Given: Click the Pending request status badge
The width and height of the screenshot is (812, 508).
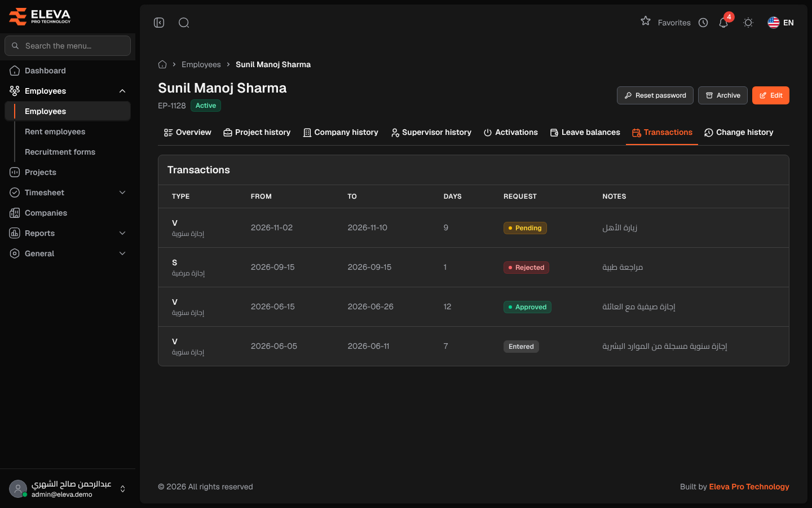Looking at the screenshot, I should tap(525, 228).
